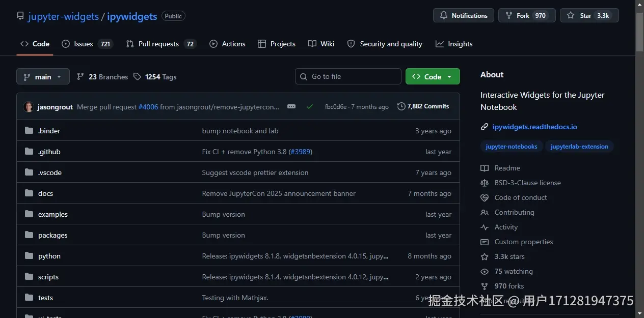Open the docs folder
The width and height of the screenshot is (644, 318).
coord(45,193)
